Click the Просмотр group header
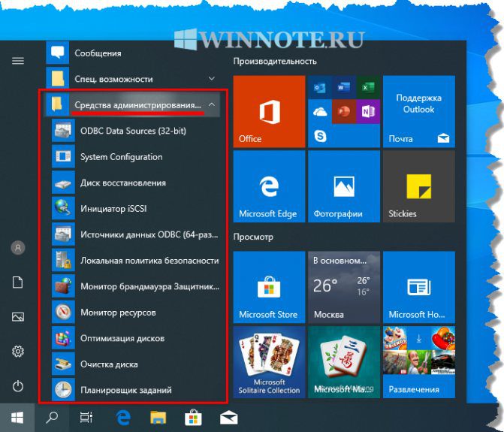 (x=253, y=237)
